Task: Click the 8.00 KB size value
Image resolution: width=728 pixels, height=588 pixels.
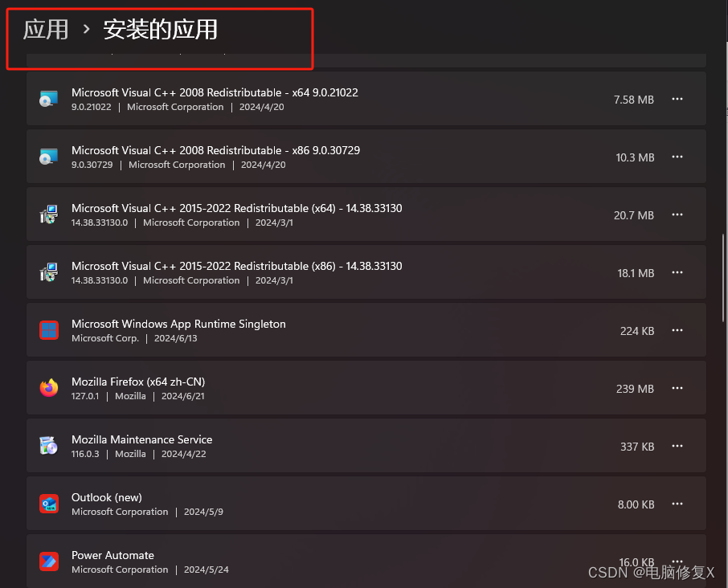Action: pyautogui.click(x=636, y=504)
